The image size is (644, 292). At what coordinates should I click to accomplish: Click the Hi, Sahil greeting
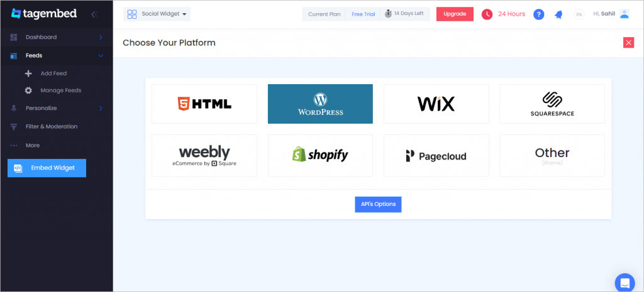[x=605, y=14]
